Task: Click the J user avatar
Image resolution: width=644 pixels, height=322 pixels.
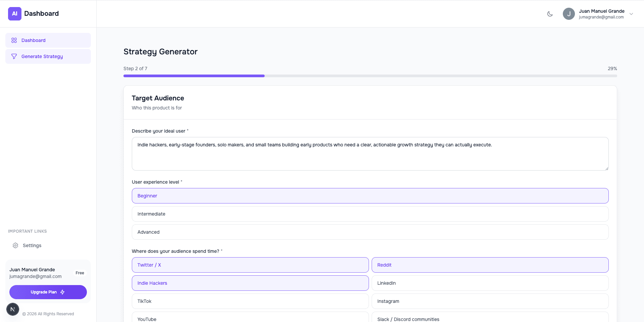Action: (569, 14)
